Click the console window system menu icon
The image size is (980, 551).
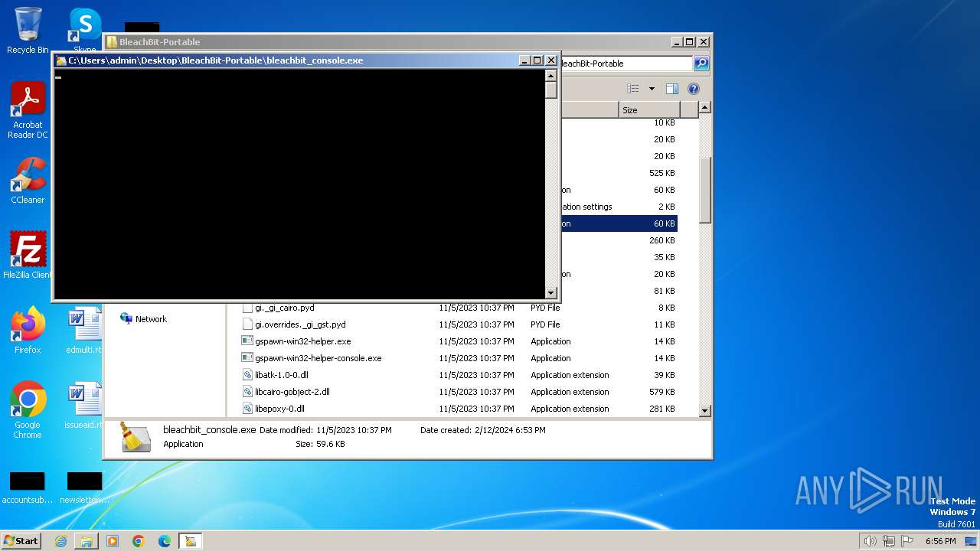point(61,60)
